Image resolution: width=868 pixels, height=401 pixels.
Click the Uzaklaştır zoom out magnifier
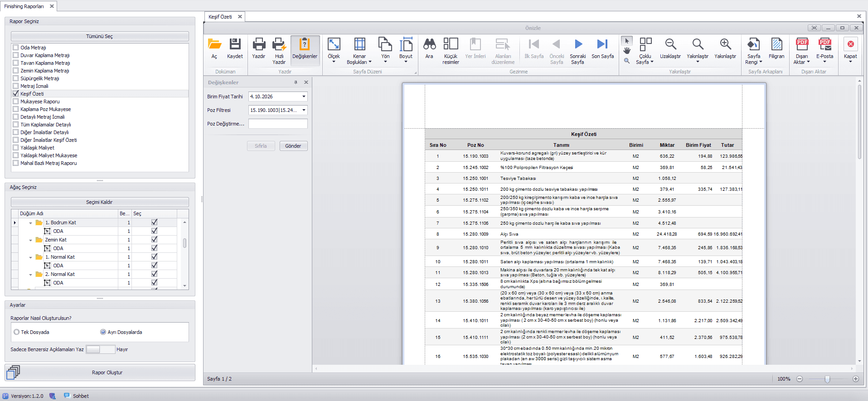[670, 44]
